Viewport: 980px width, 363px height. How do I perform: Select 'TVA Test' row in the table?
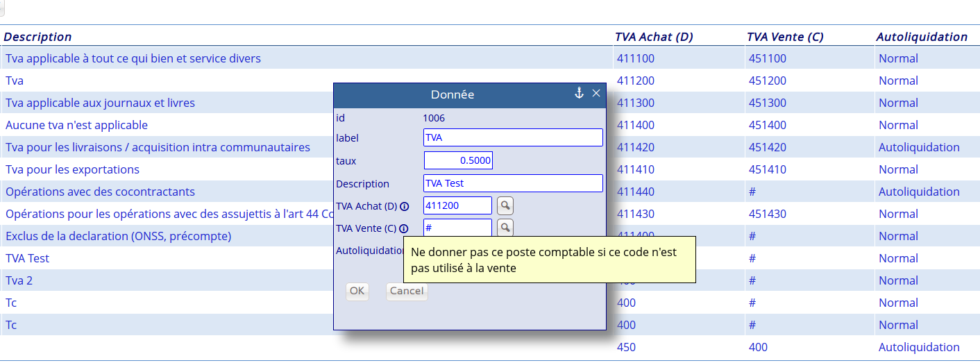tap(27, 258)
